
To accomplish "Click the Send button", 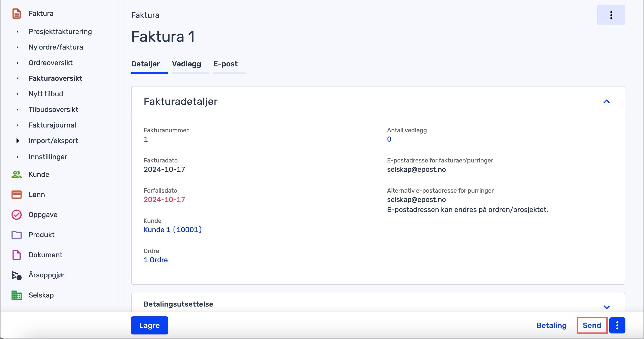I will 592,325.
